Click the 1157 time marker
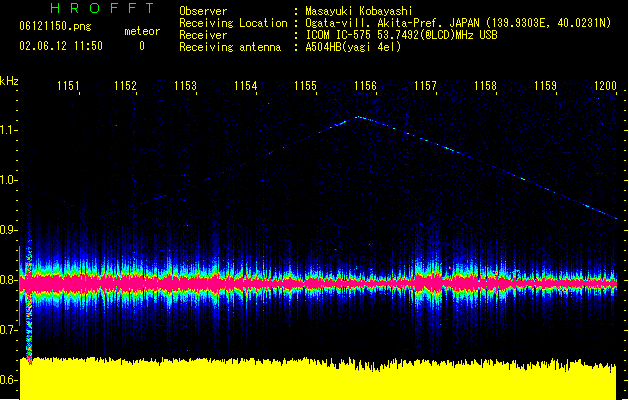 [425, 86]
